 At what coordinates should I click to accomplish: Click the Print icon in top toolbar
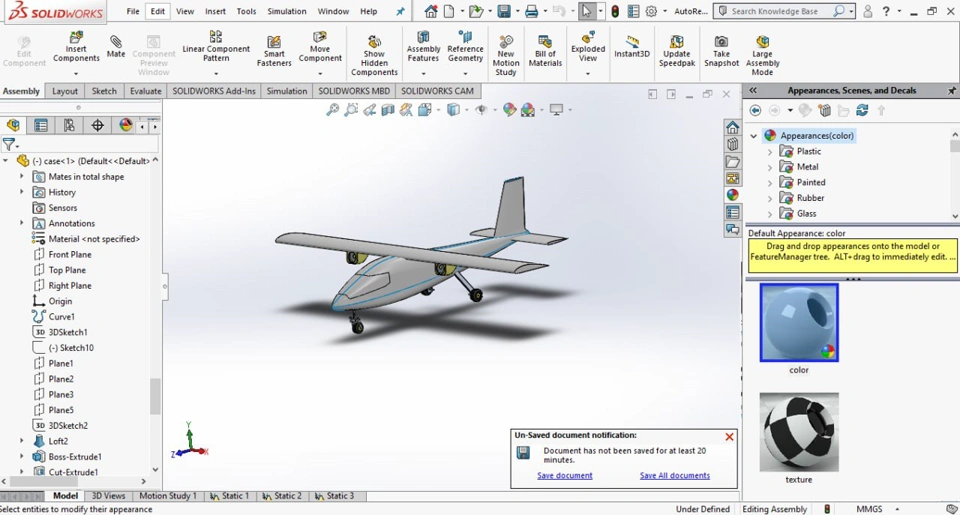click(x=531, y=11)
